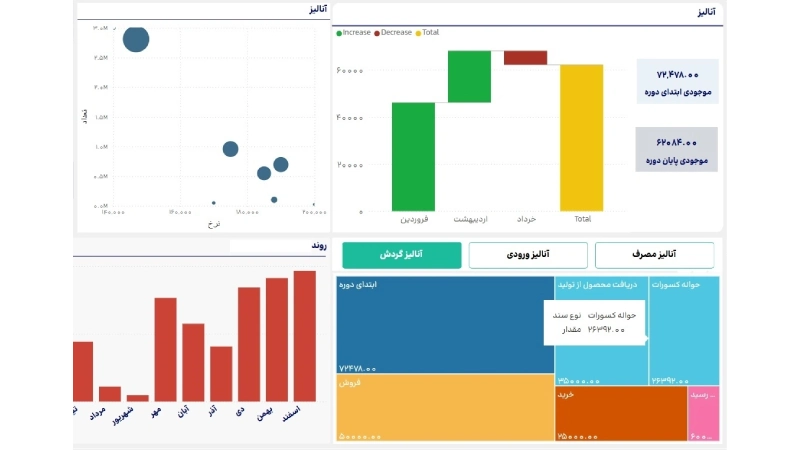Click the موجودی ابتدای دوره card

677,82
